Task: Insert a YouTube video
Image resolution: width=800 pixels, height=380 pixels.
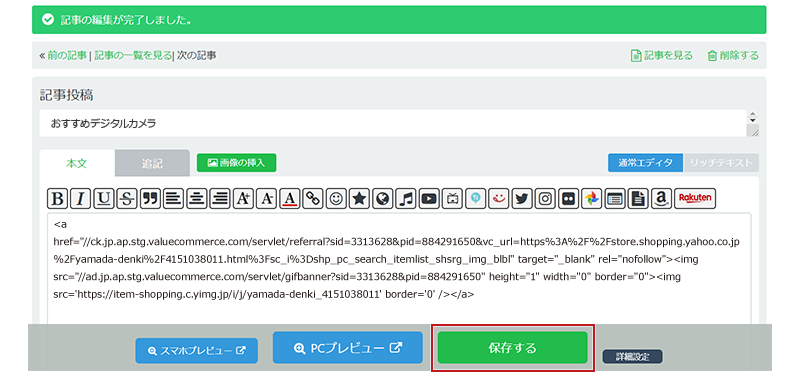Action: coord(429,199)
